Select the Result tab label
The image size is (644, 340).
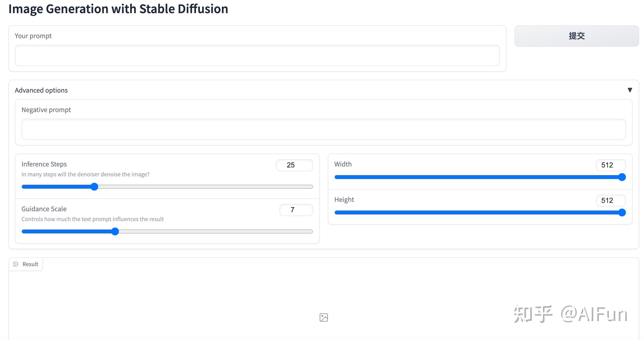(x=30, y=264)
